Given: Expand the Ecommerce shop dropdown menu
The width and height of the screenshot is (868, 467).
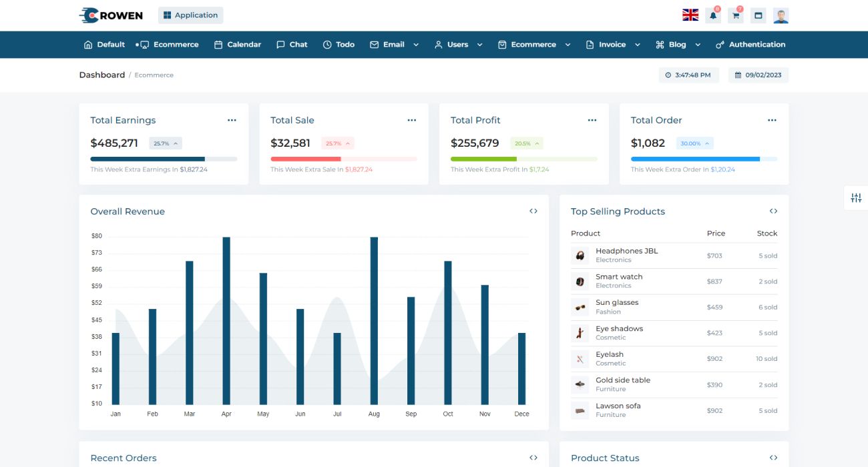Looking at the screenshot, I should 535,45.
